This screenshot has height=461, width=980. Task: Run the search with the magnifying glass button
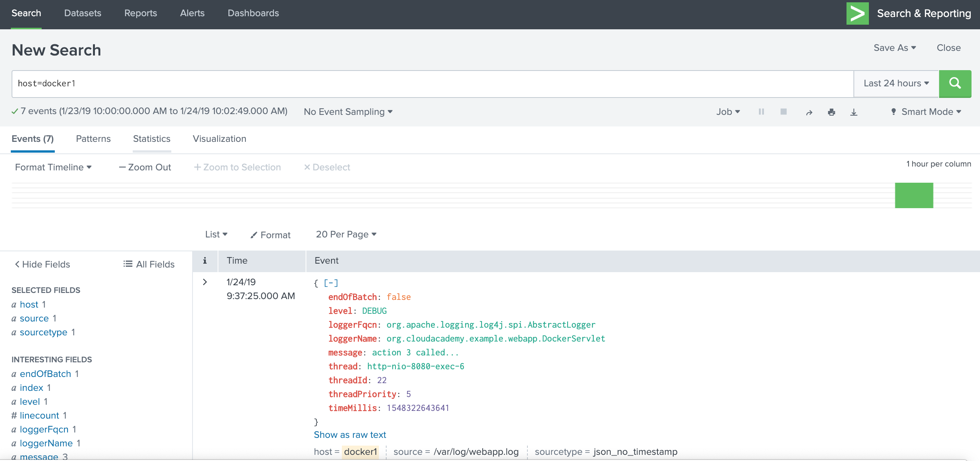click(x=955, y=83)
